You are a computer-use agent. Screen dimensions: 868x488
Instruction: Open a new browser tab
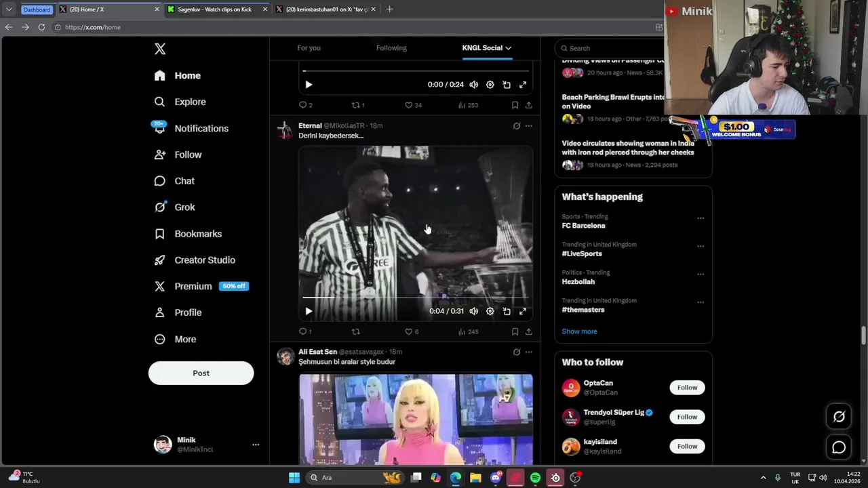coord(390,9)
